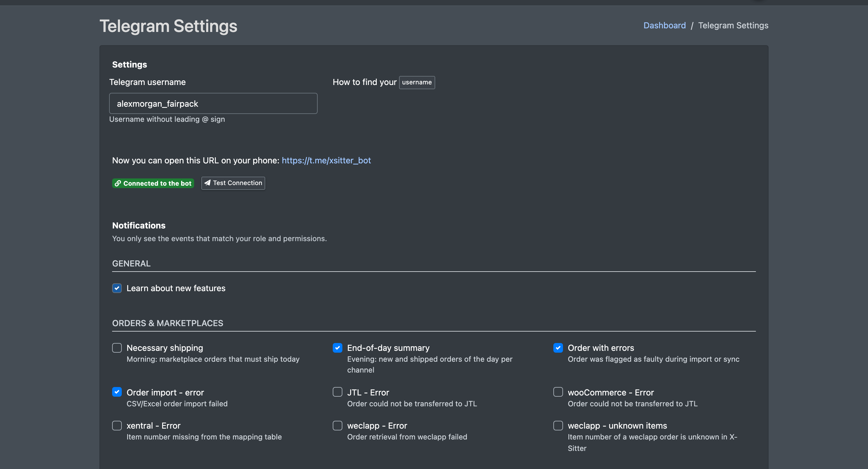Click the 'Telegram Settings' page title
This screenshot has height=469, width=868.
tap(168, 26)
